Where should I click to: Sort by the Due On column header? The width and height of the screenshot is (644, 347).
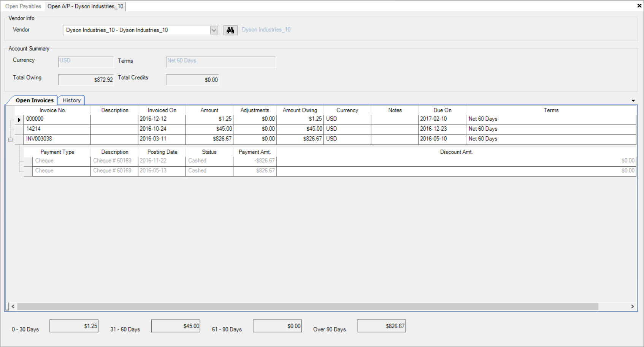(x=443, y=110)
